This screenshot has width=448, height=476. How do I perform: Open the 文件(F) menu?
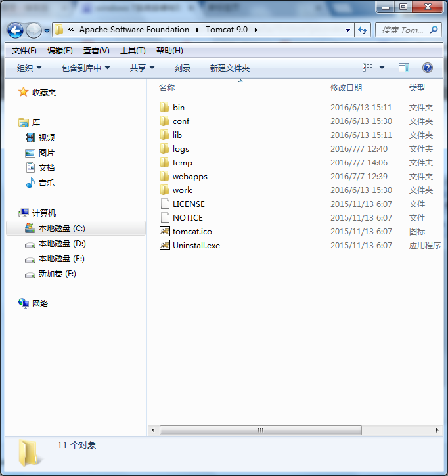(24, 51)
